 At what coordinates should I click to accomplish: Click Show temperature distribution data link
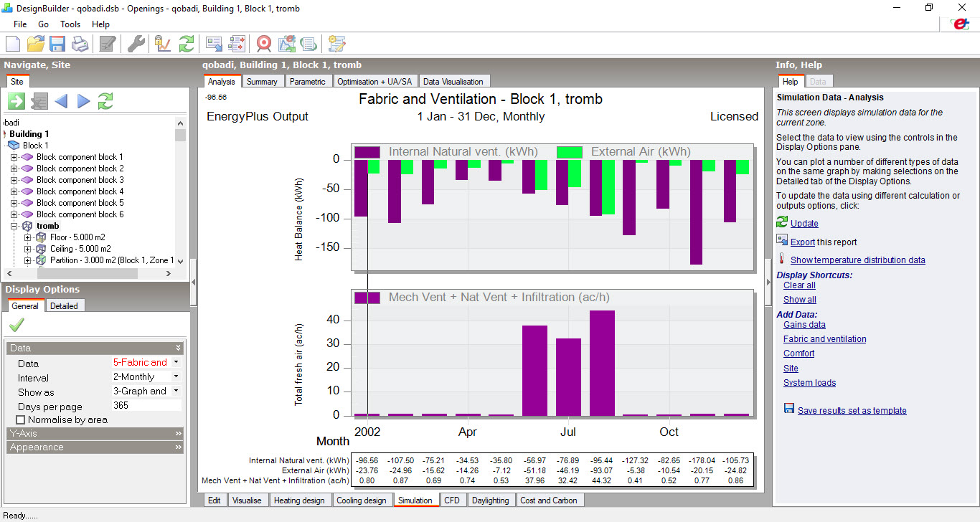(858, 260)
